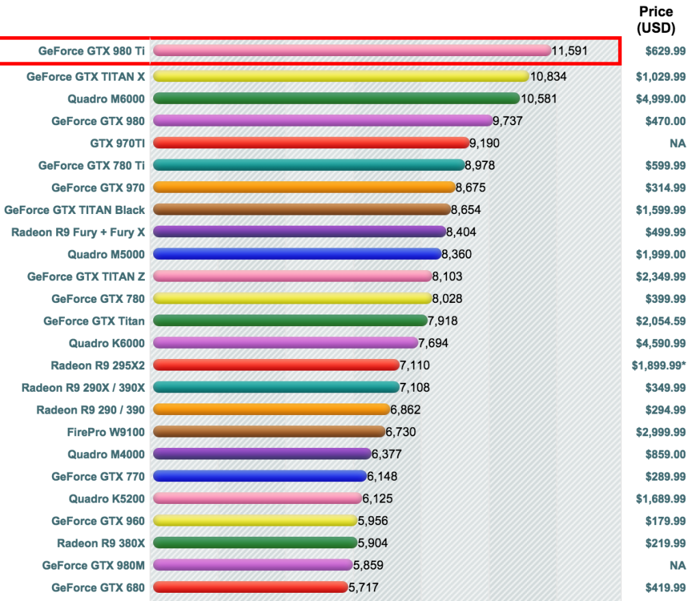Open the GTX 970TI link
This screenshot has width=700, height=601.
click(117, 144)
